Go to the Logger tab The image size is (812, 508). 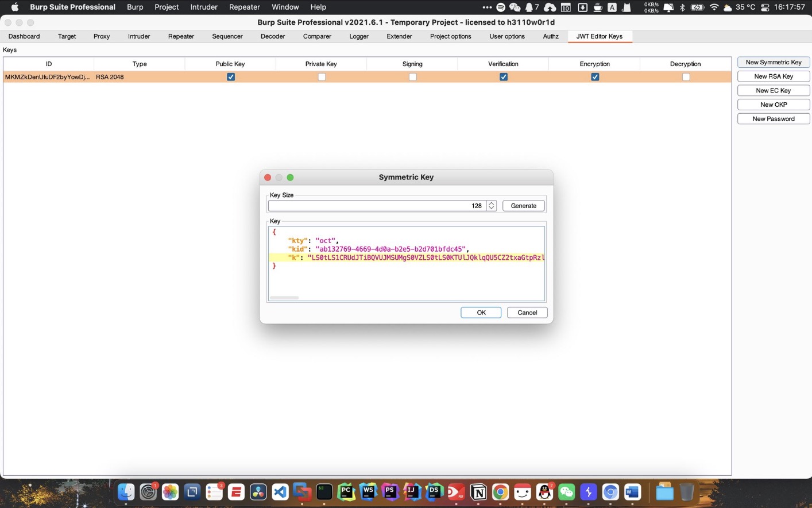click(359, 36)
